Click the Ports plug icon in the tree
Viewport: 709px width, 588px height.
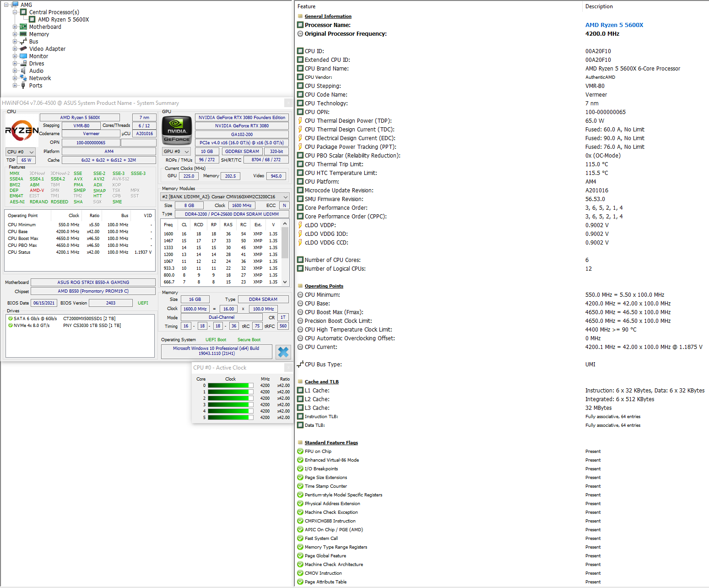click(x=23, y=86)
